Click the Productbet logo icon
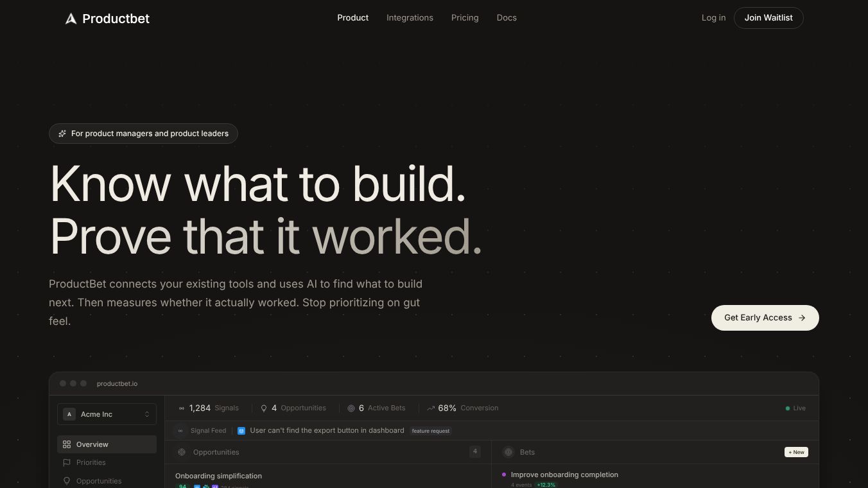 [71, 18]
